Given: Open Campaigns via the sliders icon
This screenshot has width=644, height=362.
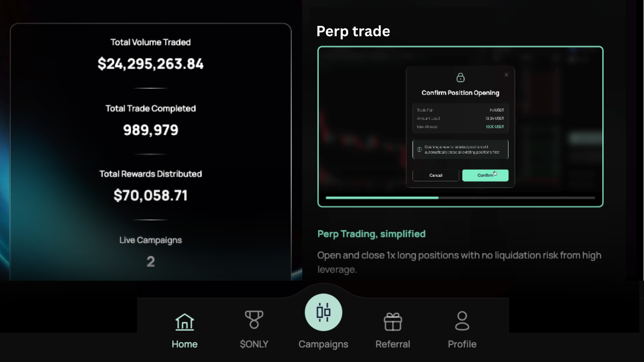Looking at the screenshot, I should [x=323, y=312].
